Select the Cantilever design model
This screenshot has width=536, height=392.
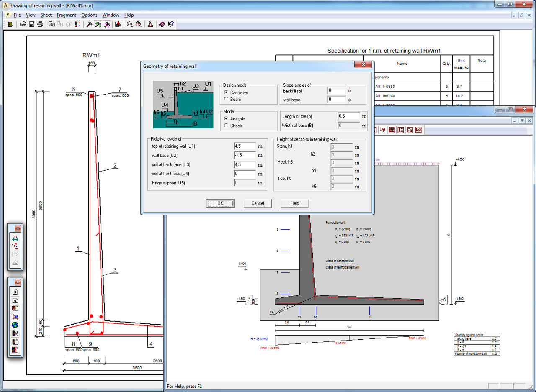pos(227,92)
